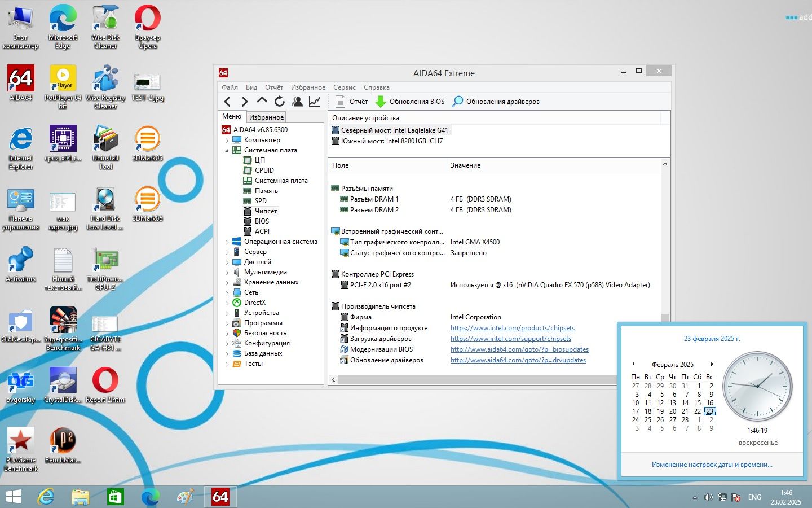This screenshot has height=508, width=812.
Task: Expand the Тесты tree node
Action: [x=227, y=364]
